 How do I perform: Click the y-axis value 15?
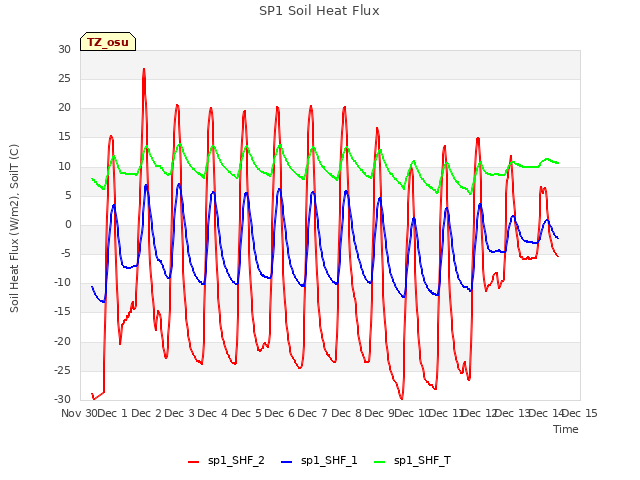64,137
